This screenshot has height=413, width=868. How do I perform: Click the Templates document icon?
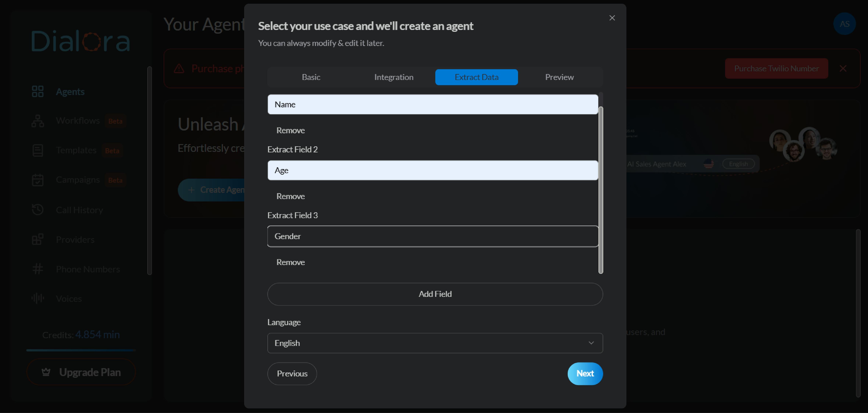click(x=38, y=150)
